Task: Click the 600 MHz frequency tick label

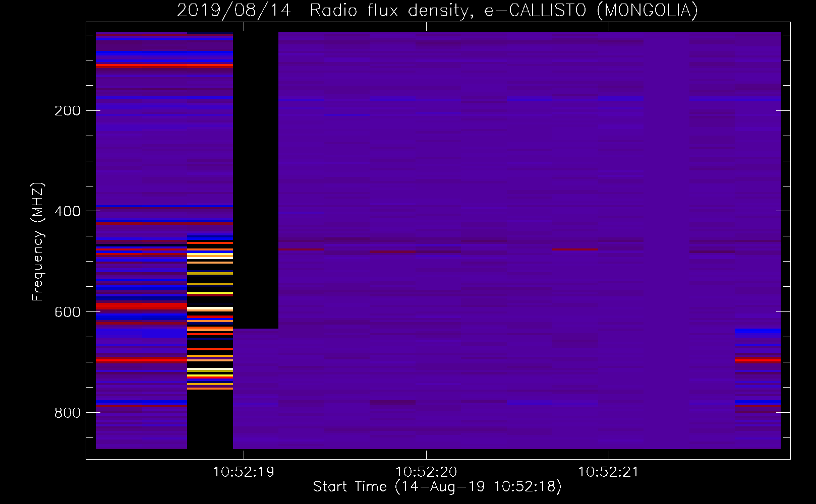Action: pos(68,311)
